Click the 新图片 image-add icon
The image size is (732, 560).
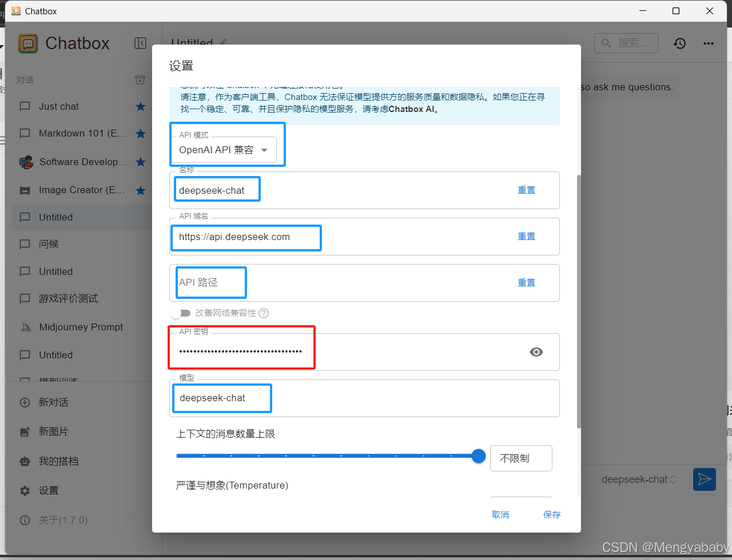click(x=25, y=432)
